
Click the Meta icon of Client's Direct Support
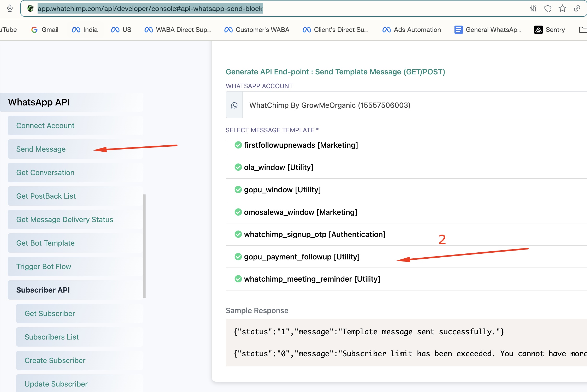pos(307,30)
